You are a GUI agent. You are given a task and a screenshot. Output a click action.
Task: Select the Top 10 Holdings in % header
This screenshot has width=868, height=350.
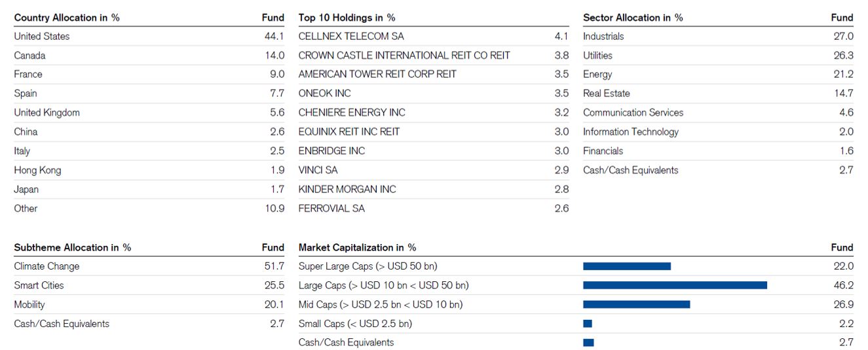347,18
